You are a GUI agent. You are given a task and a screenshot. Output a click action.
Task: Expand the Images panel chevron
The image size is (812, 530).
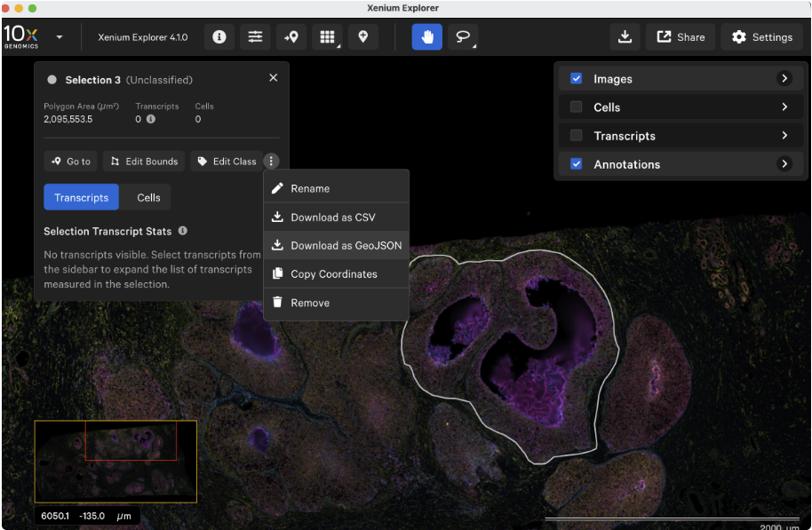point(784,79)
